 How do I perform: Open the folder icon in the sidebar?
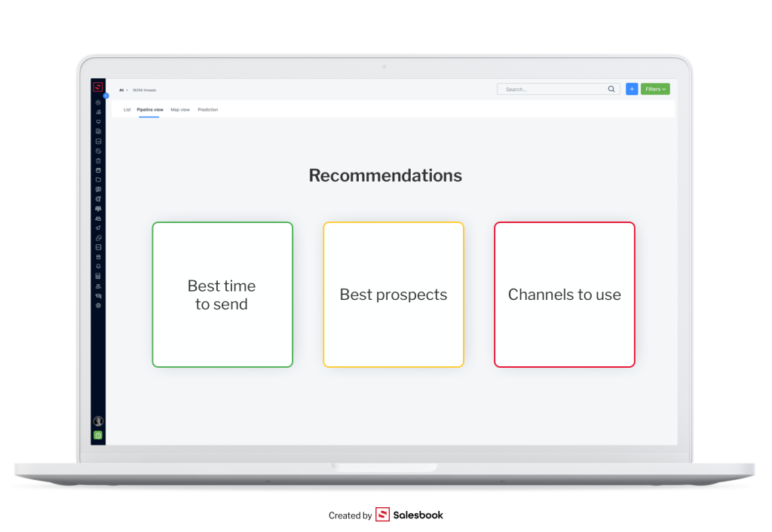tap(98, 179)
